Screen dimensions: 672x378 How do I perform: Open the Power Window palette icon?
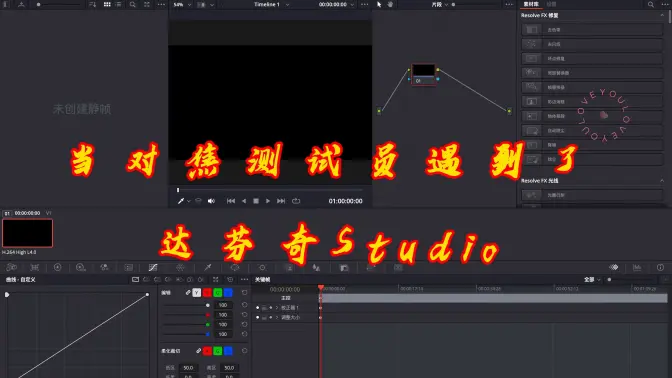235,267
